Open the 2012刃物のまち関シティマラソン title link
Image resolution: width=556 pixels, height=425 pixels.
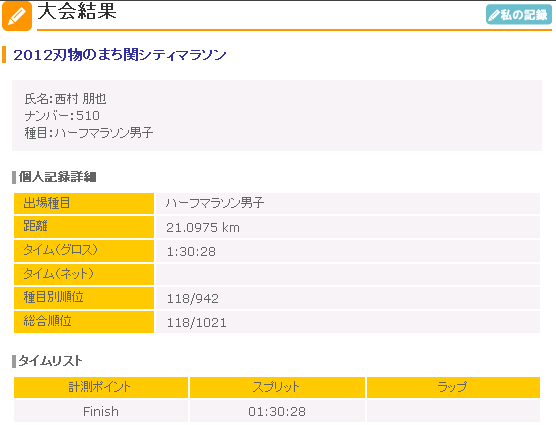(x=119, y=55)
